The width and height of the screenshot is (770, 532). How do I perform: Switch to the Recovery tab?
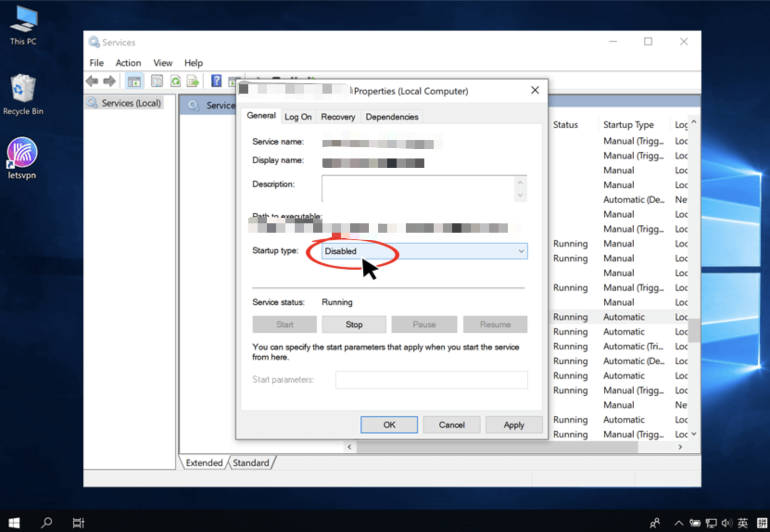[338, 117]
